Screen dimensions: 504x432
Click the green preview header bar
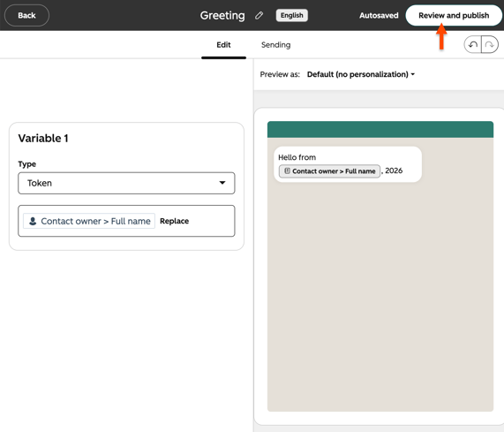point(380,129)
